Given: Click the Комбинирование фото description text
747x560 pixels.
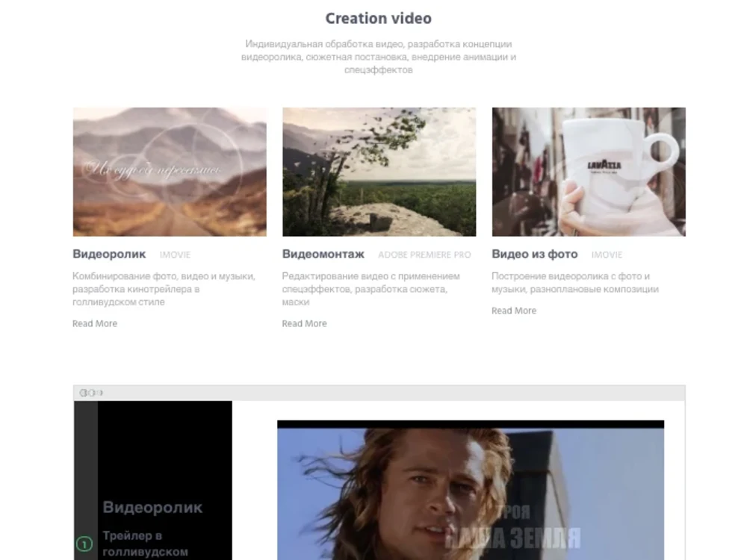Looking at the screenshot, I should (x=164, y=289).
